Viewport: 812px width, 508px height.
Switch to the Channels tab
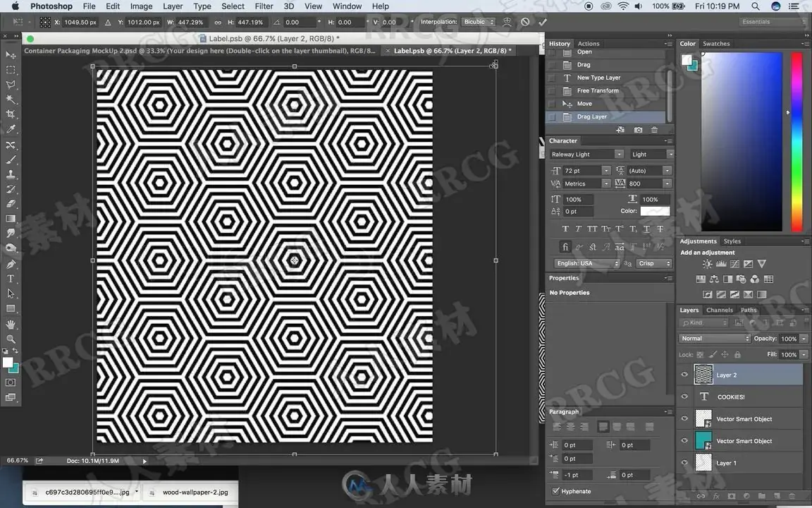click(x=719, y=310)
